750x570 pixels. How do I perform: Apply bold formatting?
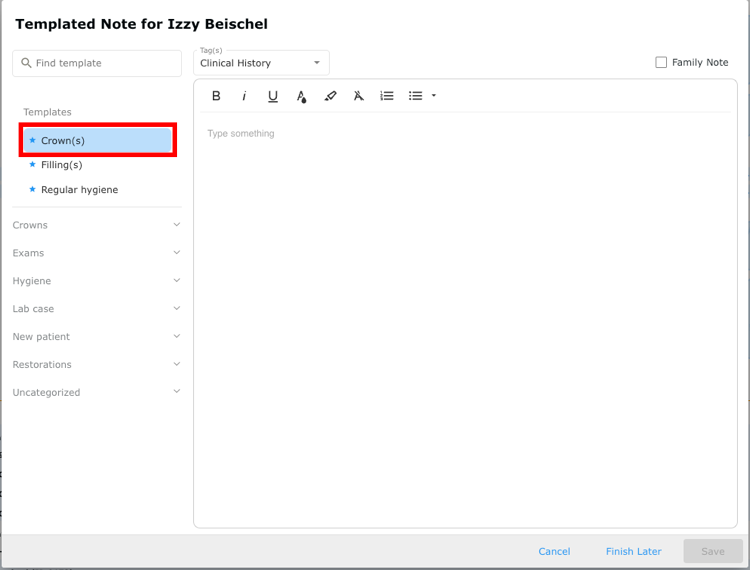(216, 96)
